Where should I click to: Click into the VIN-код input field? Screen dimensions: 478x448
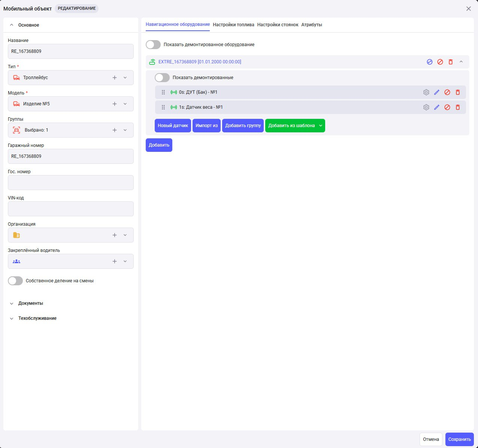click(x=71, y=209)
